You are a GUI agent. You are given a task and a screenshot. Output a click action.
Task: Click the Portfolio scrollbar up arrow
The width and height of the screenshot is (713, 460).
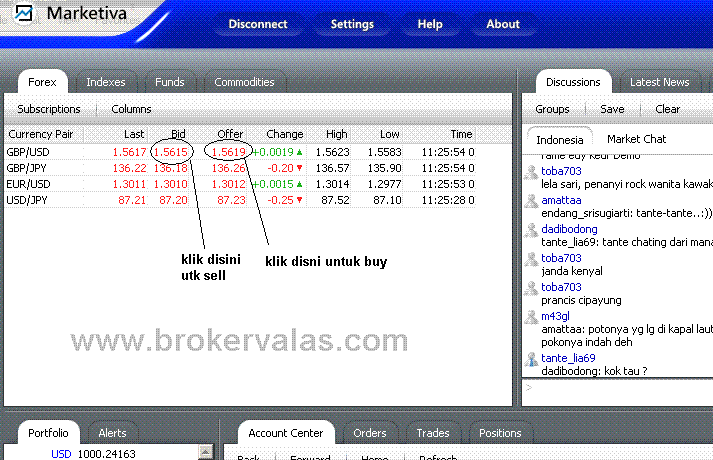click(206, 453)
